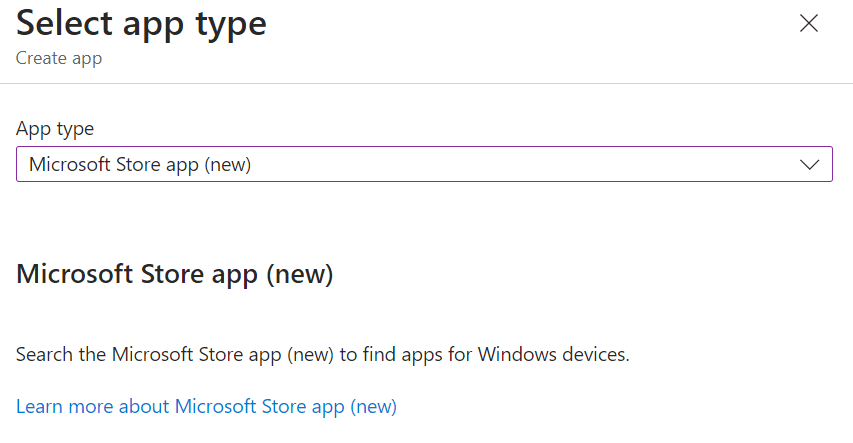Click the down-arrow icon in App type field
Screen dimensions: 853x443
click(809, 164)
